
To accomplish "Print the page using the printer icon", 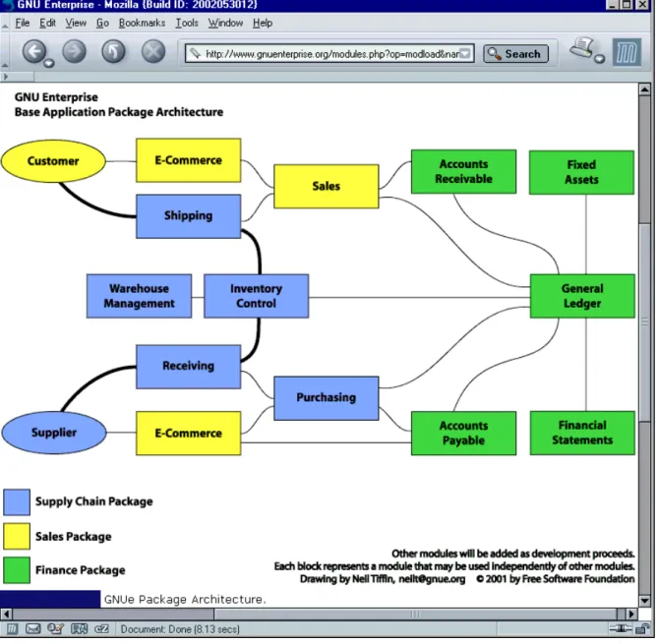I will 581,48.
